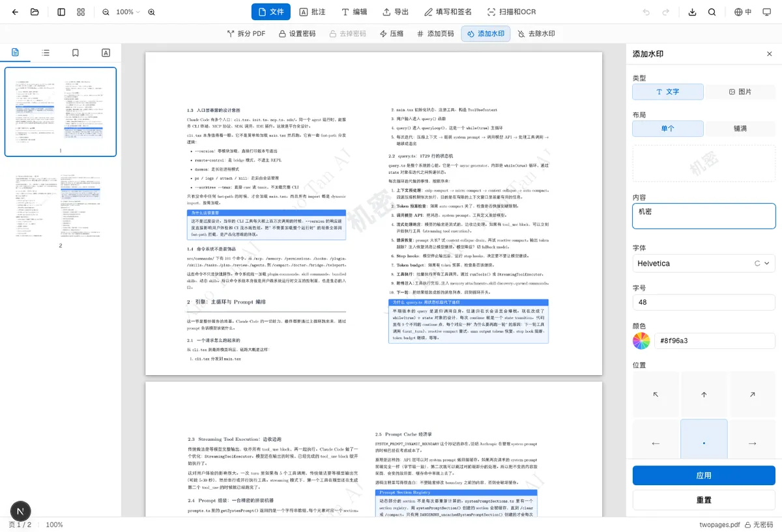Open the Helvetica font dropdown
Viewport: 782px width, 532px height.
pyautogui.click(x=704, y=263)
